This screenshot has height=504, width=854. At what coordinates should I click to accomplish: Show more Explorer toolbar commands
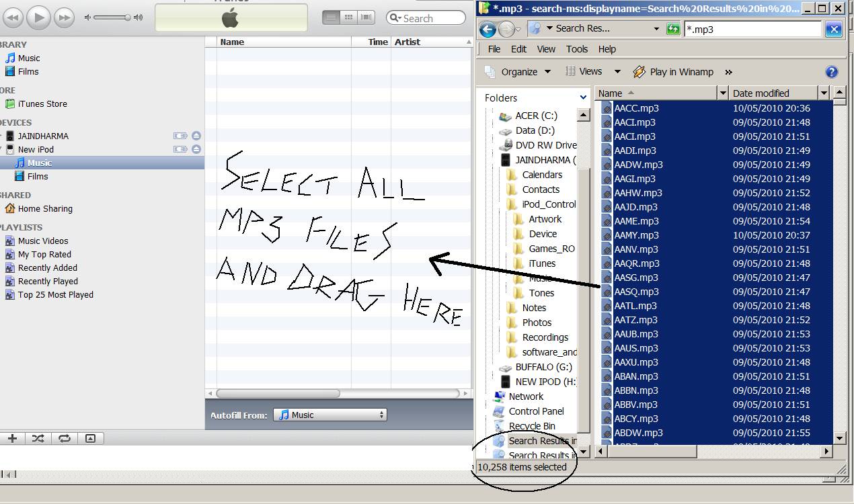coord(728,72)
